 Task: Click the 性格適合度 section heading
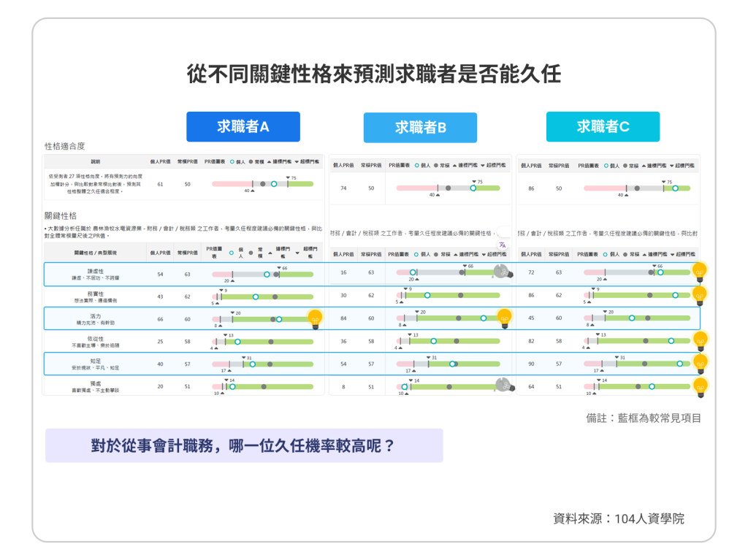click(x=64, y=146)
